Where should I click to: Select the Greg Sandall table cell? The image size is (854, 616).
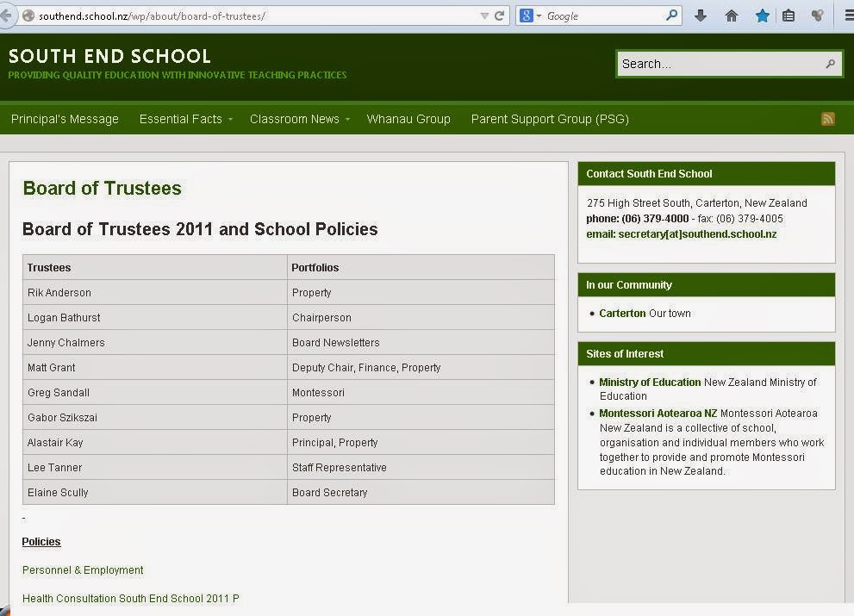154,393
